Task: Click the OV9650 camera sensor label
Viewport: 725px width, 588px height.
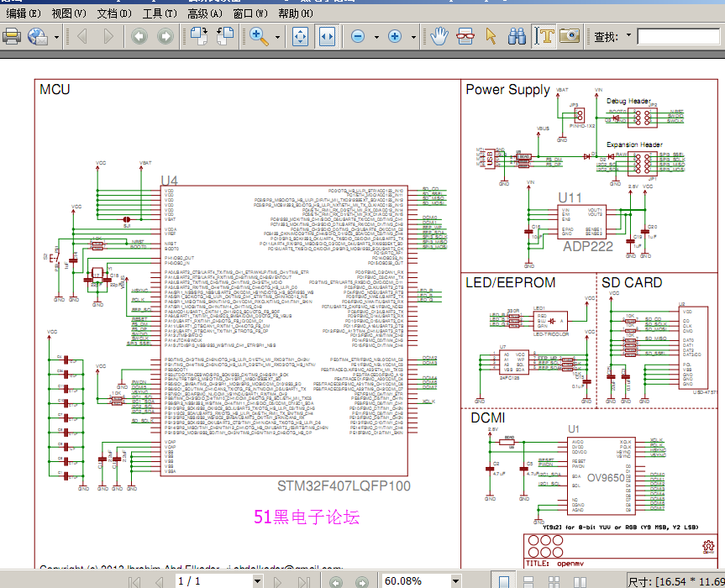Action: click(x=606, y=477)
